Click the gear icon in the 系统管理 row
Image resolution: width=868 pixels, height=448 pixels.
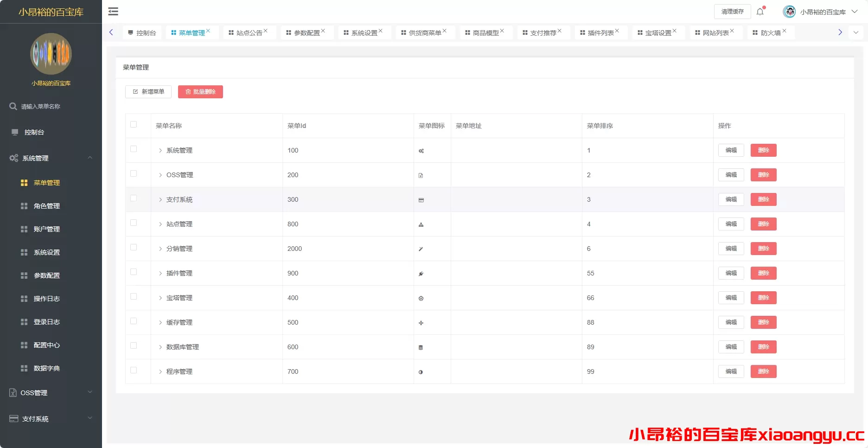[x=421, y=150]
